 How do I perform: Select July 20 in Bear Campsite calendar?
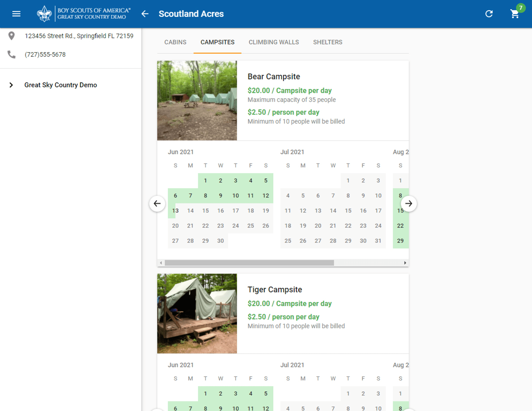(x=318, y=226)
